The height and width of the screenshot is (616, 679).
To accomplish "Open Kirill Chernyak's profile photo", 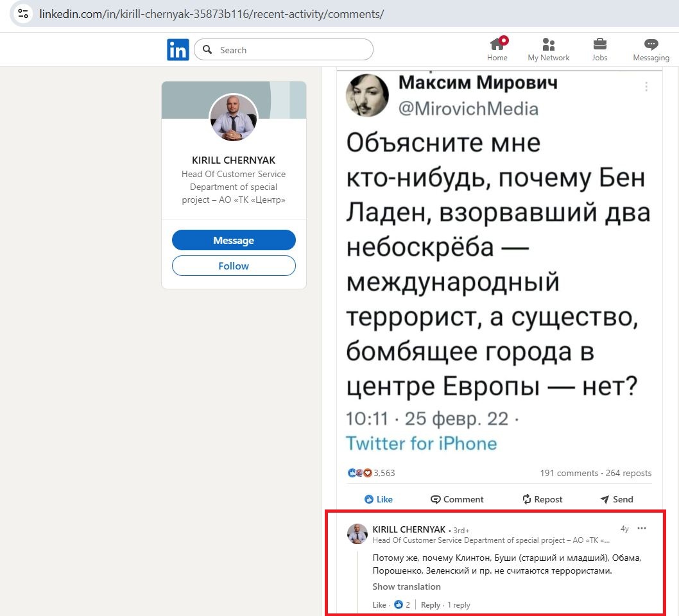I will point(234,118).
